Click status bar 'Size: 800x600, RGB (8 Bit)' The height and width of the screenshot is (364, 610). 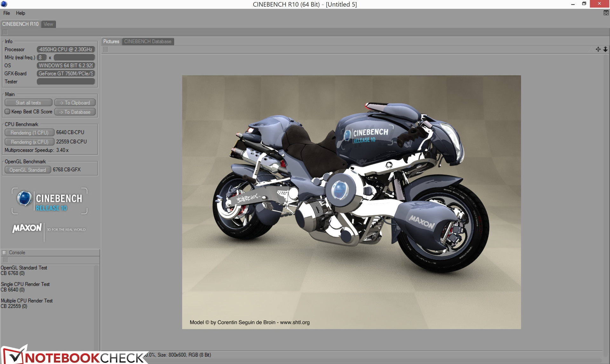184,355
